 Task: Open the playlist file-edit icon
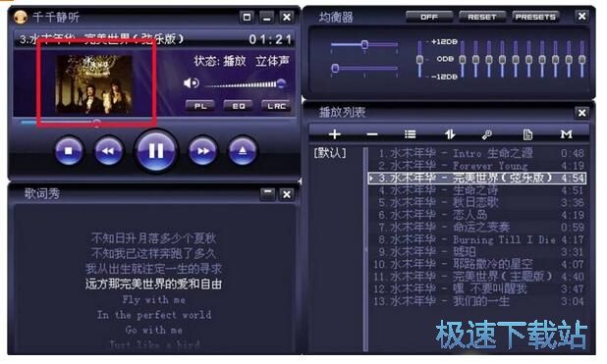coord(527,134)
